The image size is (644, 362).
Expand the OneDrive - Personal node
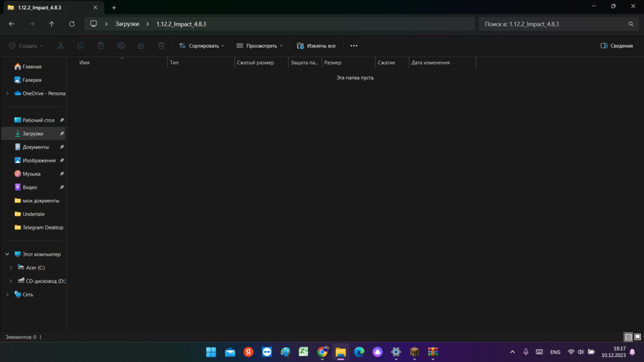(x=7, y=93)
